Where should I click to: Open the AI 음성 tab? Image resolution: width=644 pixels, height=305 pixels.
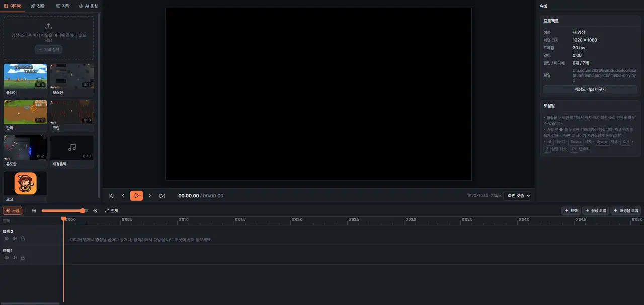89,6
